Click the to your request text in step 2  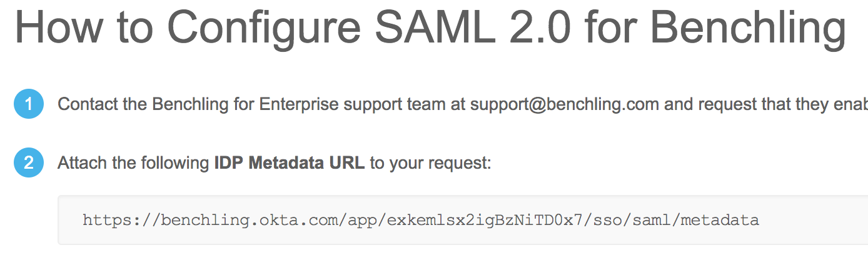[431, 164]
